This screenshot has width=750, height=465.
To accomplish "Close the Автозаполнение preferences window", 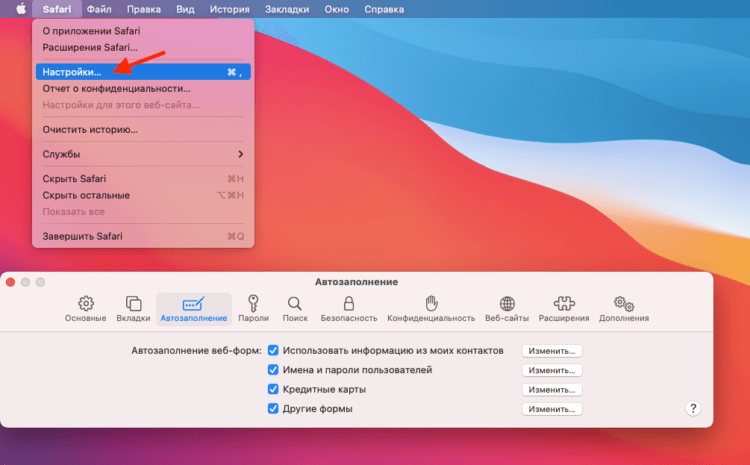I will pos(10,282).
